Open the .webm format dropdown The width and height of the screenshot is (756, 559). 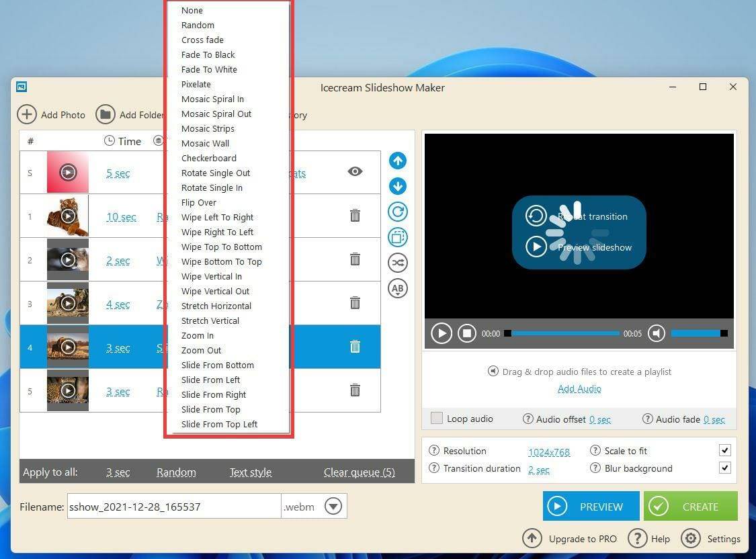click(333, 506)
